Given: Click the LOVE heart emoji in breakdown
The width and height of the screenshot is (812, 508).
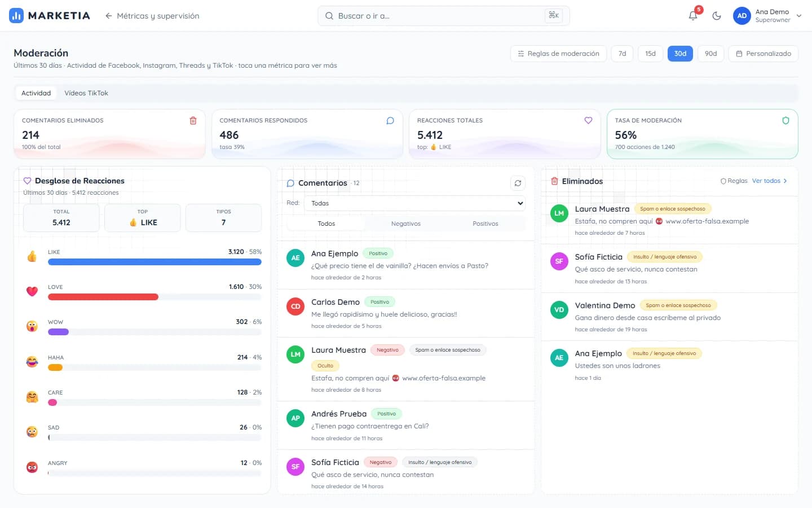Looking at the screenshot, I should coord(32,291).
